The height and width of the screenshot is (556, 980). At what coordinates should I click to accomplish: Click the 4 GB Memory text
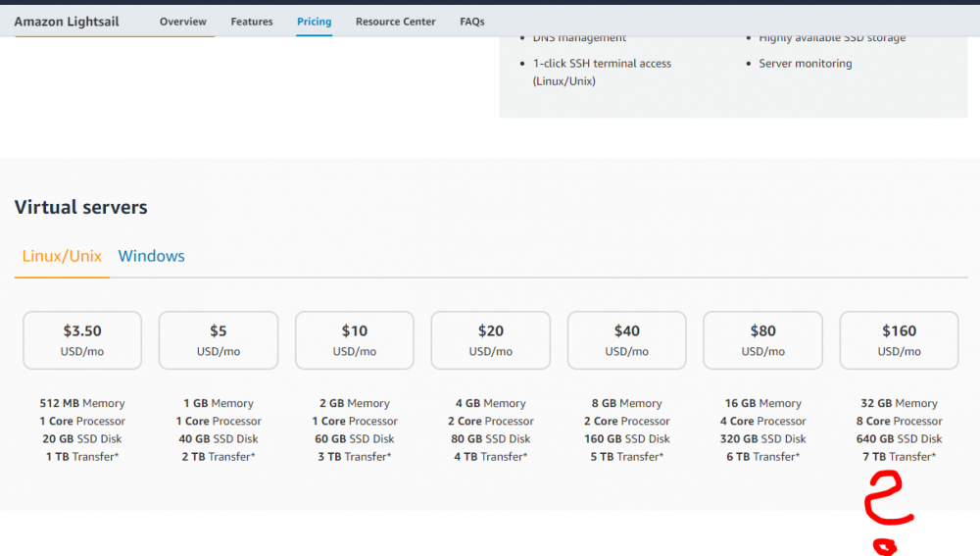(x=491, y=403)
